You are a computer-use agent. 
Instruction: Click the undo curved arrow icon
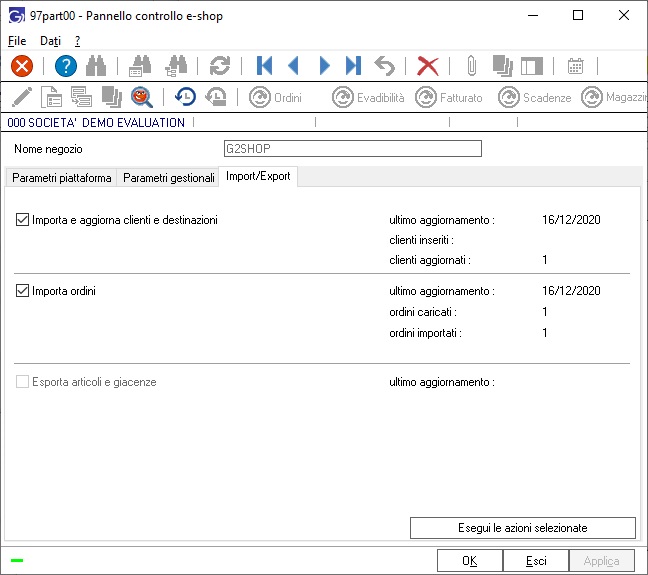(x=384, y=66)
